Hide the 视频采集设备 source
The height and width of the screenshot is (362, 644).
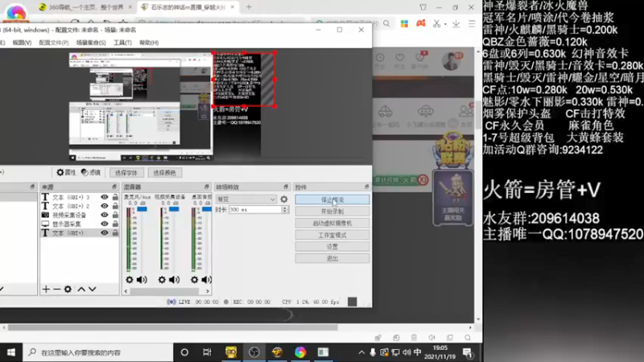coord(105,215)
